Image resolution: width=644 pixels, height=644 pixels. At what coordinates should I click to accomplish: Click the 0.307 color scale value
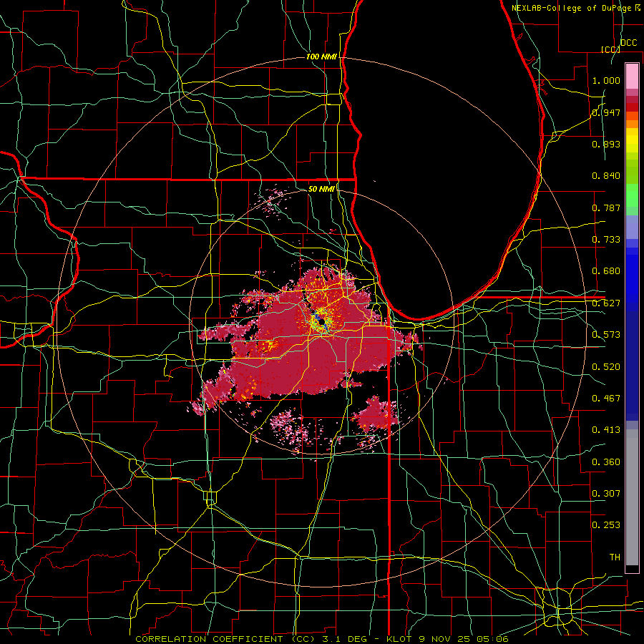coord(606,494)
